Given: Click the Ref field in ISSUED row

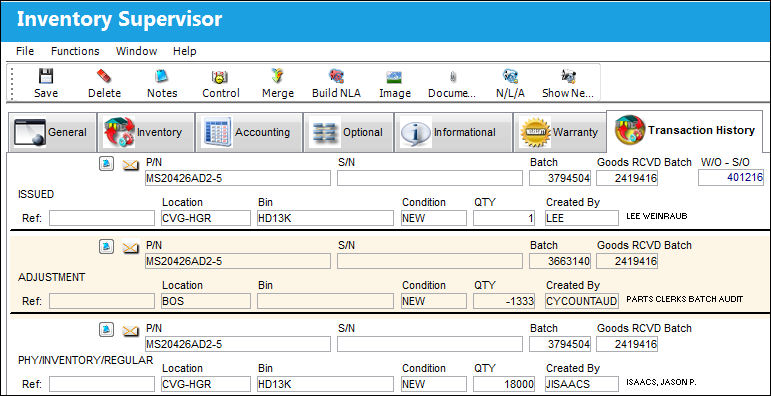Looking at the screenshot, I should [102, 218].
